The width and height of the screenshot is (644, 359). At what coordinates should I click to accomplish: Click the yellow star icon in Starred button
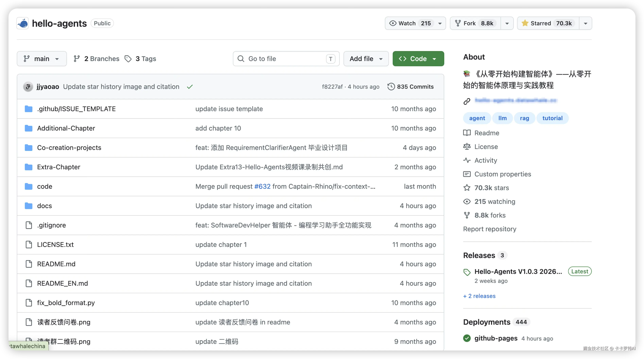[525, 23]
